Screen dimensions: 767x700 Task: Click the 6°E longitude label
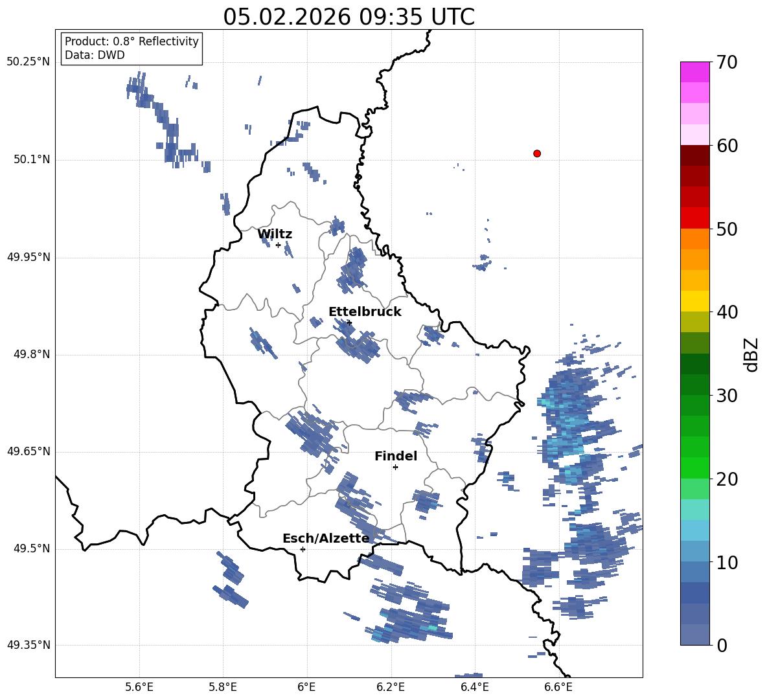click(x=306, y=687)
